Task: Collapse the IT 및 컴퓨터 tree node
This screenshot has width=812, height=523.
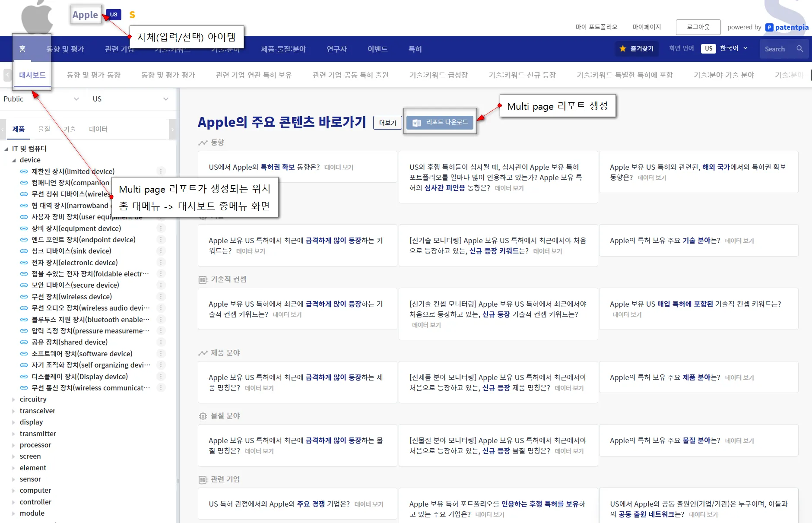Action: click(6, 149)
